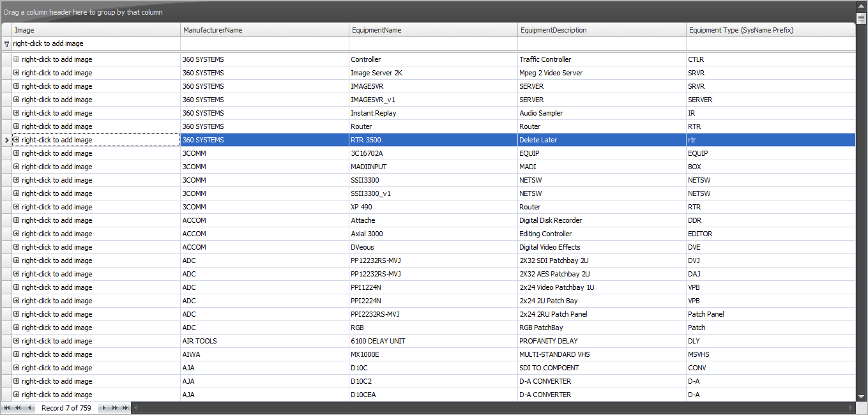The width and height of the screenshot is (868, 415).
Task: Click the 'Record 7 of 759' indicator
Action: point(66,408)
